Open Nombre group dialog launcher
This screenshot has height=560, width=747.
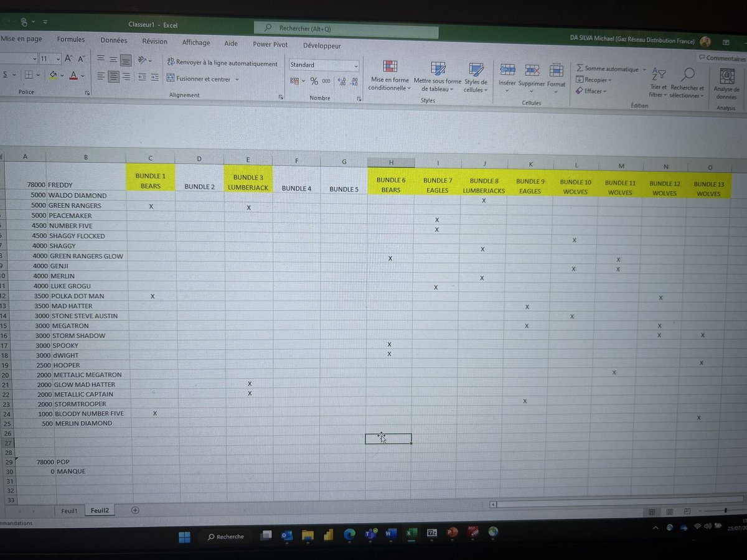(x=359, y=98)
